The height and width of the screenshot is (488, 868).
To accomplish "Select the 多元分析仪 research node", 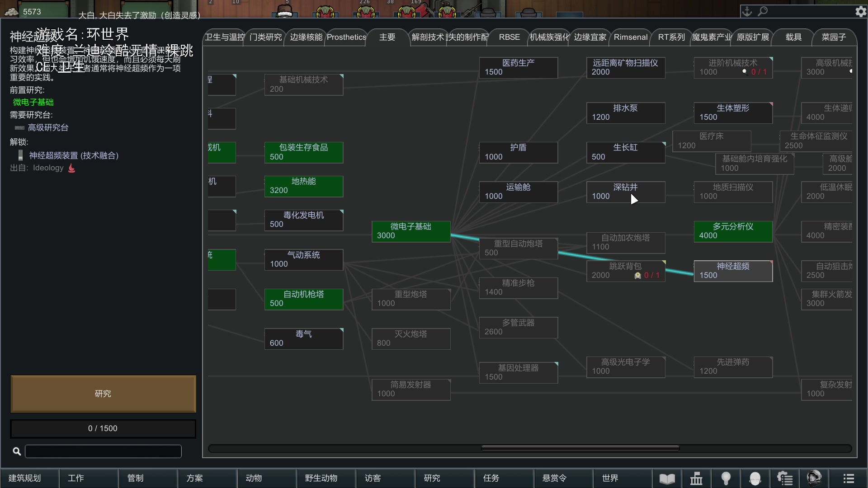I will [x=733, y=231].
